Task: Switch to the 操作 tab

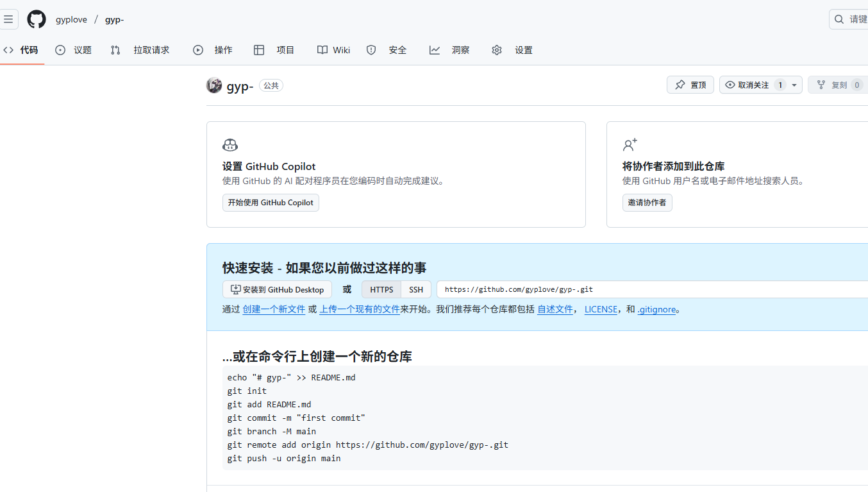Action: tap(213, 50)
